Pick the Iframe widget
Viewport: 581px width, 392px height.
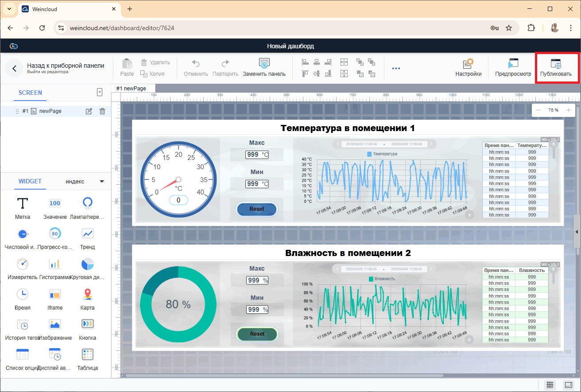pyautogui.click(x=55, y=294)
